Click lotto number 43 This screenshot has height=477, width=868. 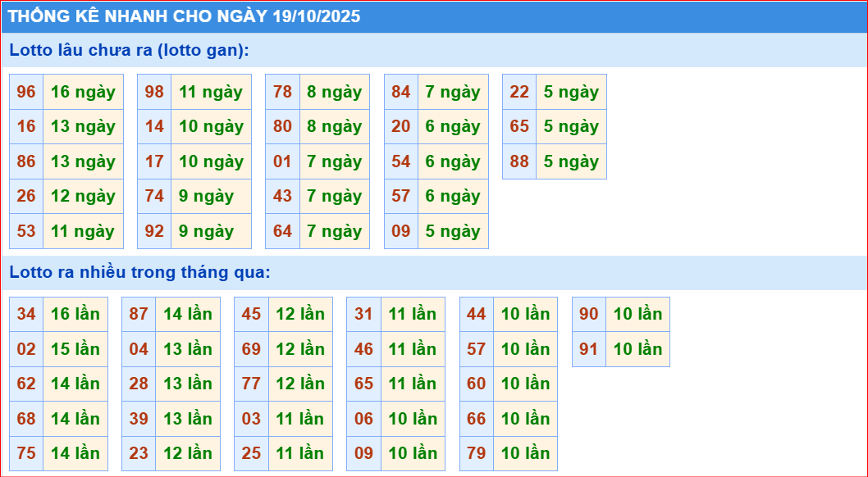pyautogui.click(x=282, y=196)
